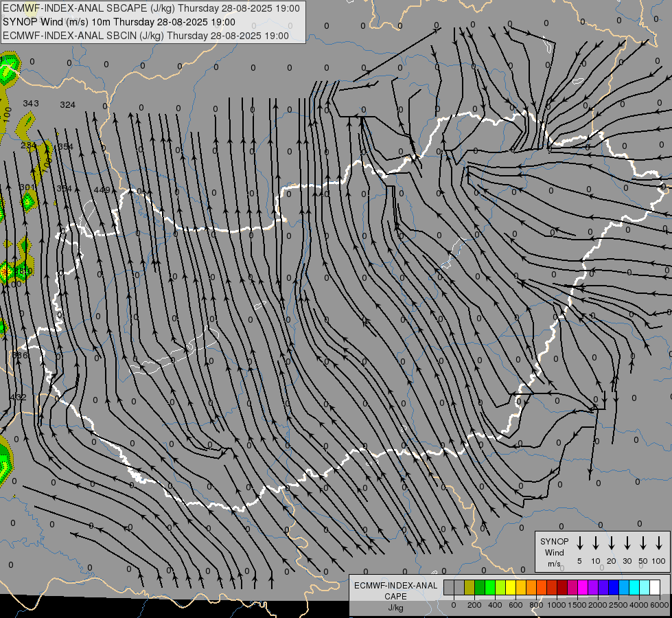Pick the pure yellow CAPE legend swatch

coord(511,588)
